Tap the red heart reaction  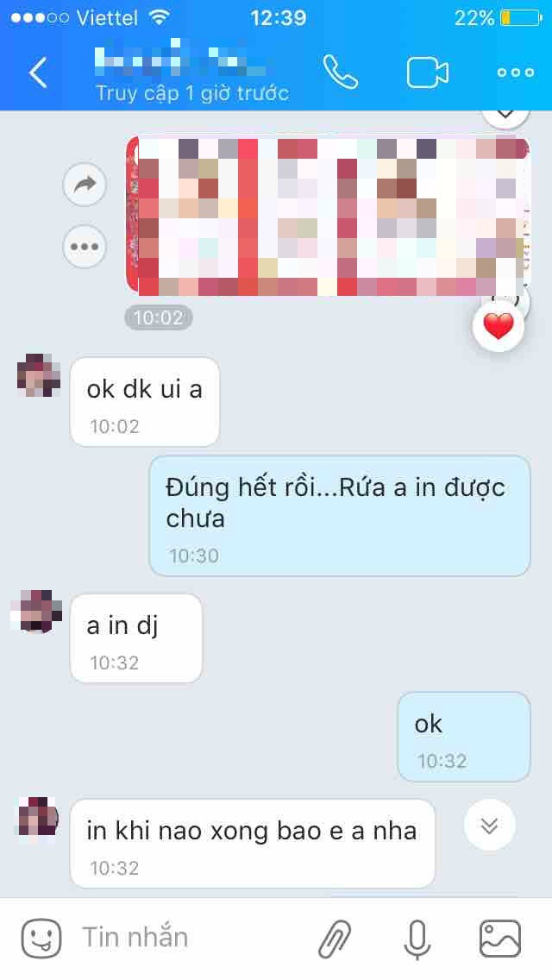[x=499, y=326]
